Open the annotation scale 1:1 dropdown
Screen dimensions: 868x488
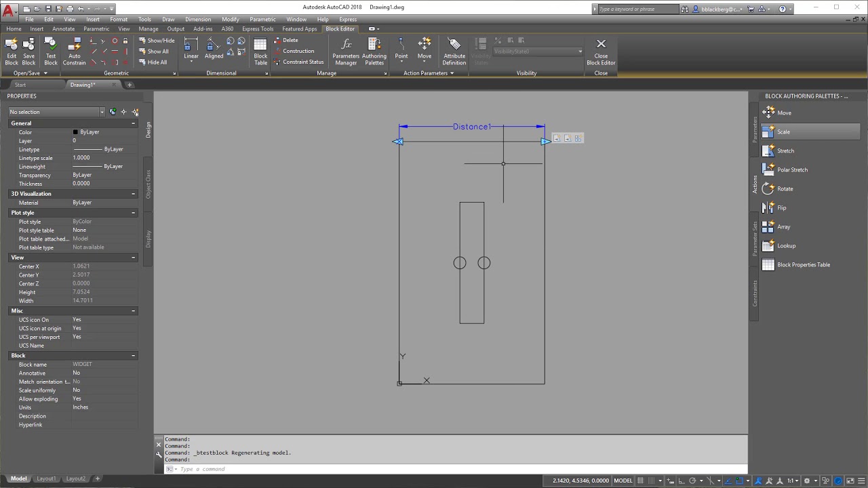tap(793, 481)
